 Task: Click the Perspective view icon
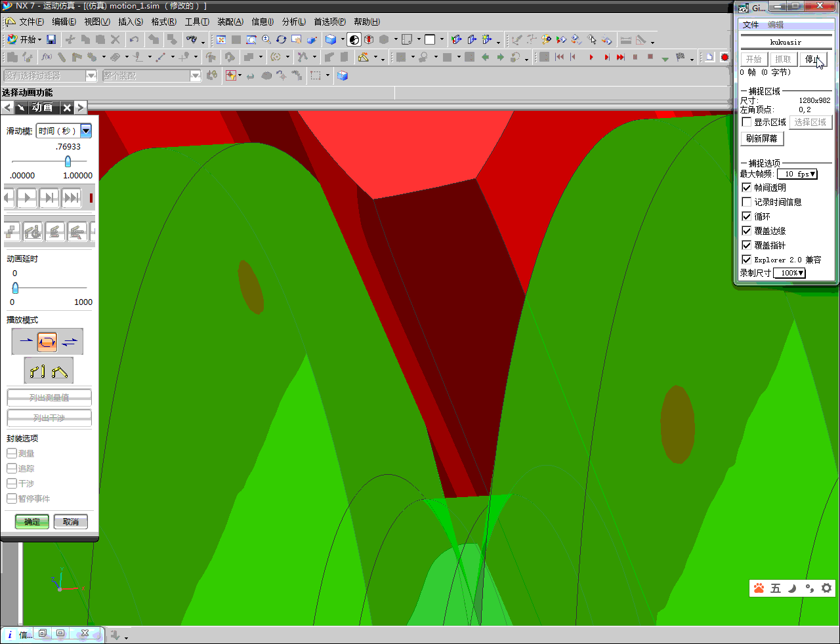click(x=312, y=39)
